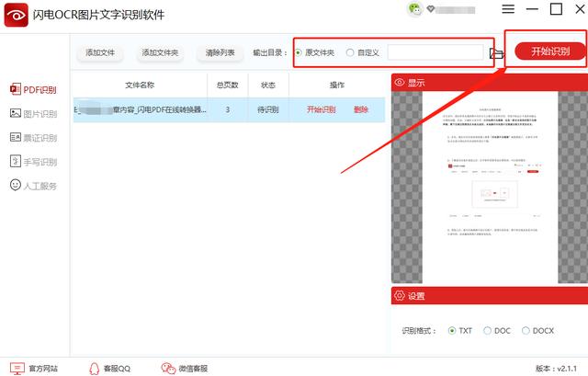Click the diamond VIP icon
588x376 pixels.
pyautogui.click(x=431, y=8)
